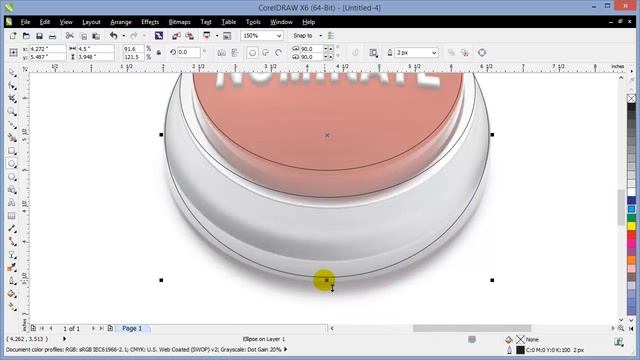Image resolution: width=640 pixels, height=360 pixels.
Task: Select the Freehand tool
Action: coord(12,125)
